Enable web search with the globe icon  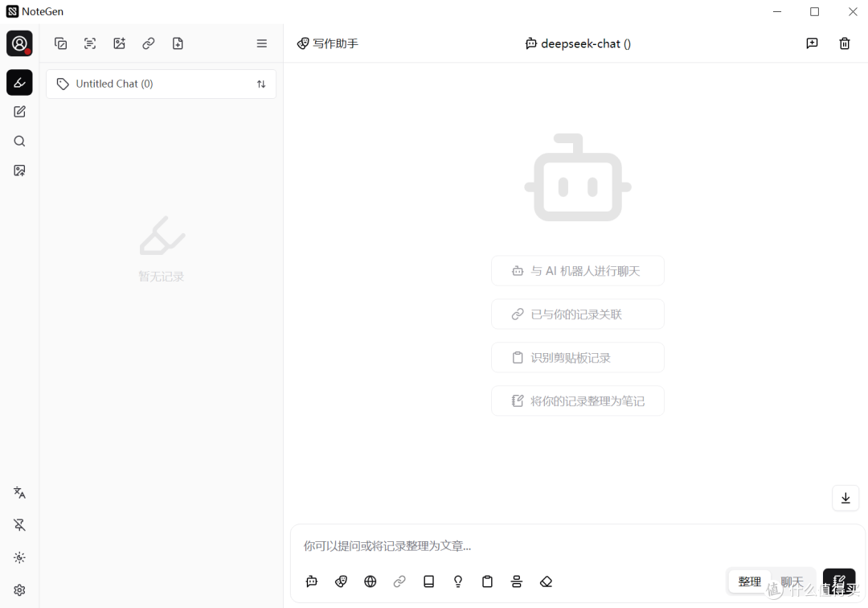[370, 581]
